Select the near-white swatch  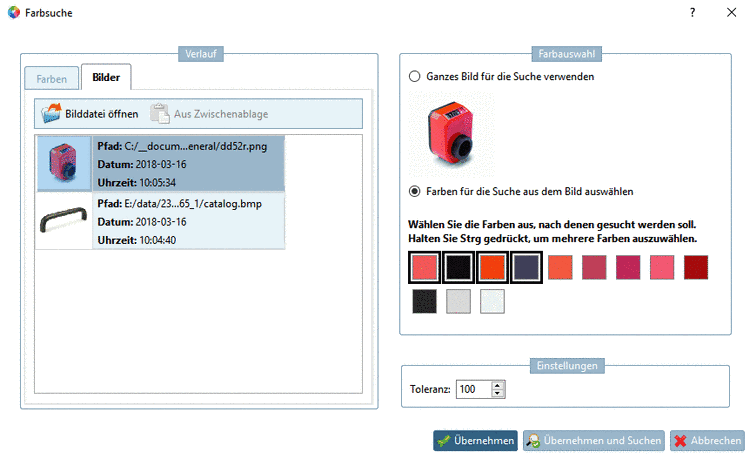(x=492, y=301)
